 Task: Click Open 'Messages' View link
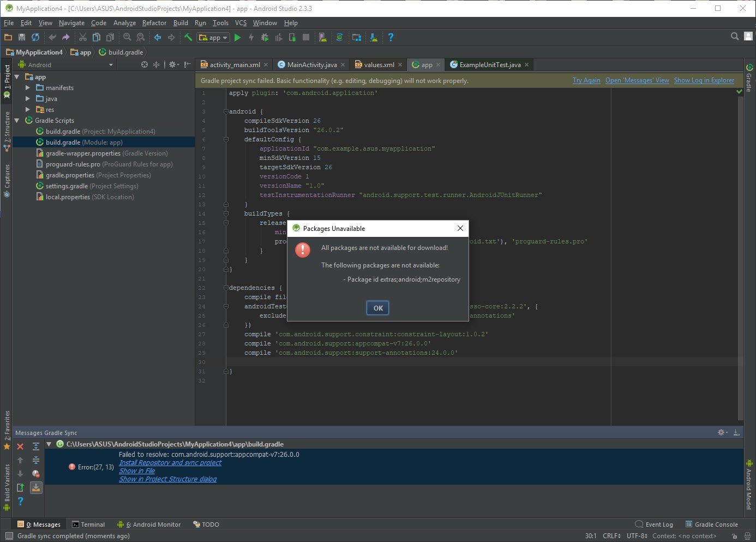(x=637, y=81)
